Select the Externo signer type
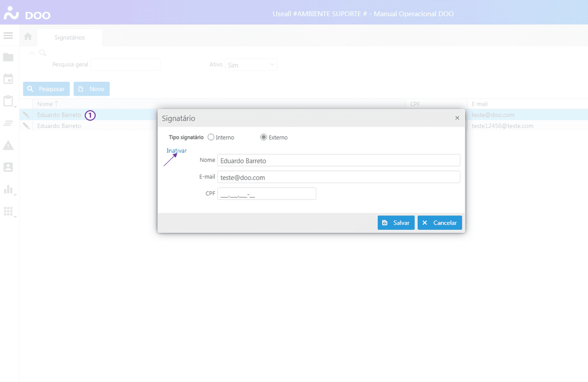 pyautogui.click(x=264, y=137)
